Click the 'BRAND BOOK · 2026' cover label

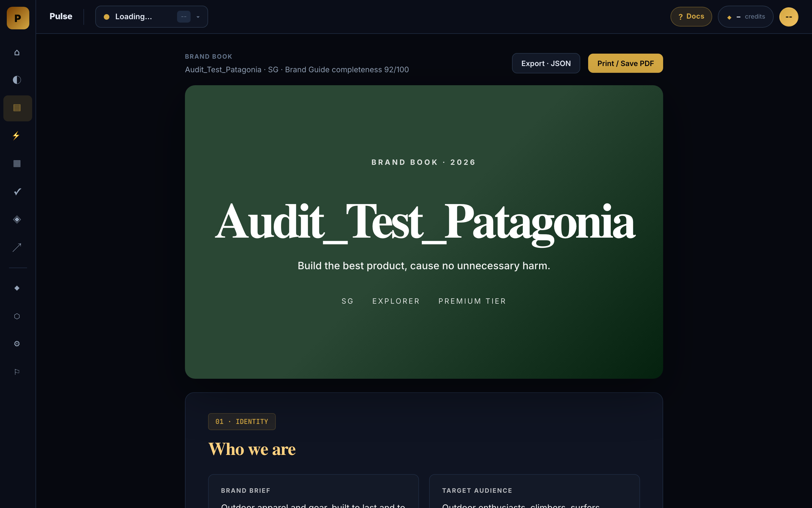coord(423,162)
